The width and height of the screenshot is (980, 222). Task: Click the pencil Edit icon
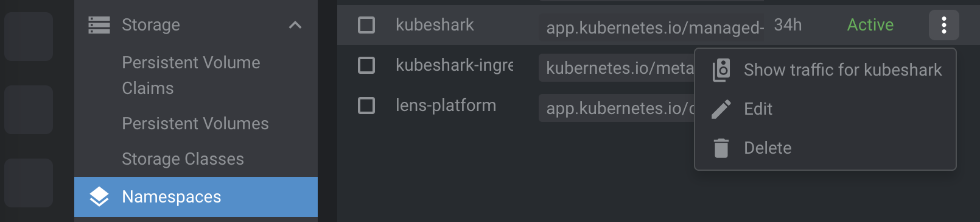721,109
